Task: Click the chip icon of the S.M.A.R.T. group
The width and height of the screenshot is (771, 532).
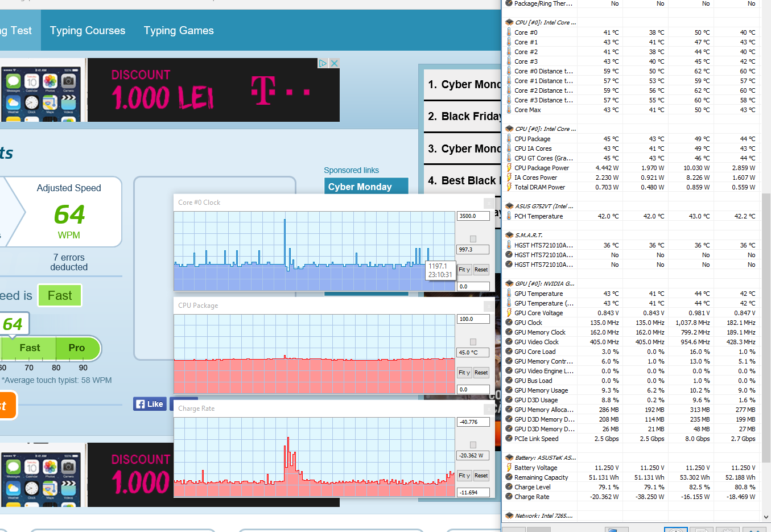Action: click(x=509, y=235)
